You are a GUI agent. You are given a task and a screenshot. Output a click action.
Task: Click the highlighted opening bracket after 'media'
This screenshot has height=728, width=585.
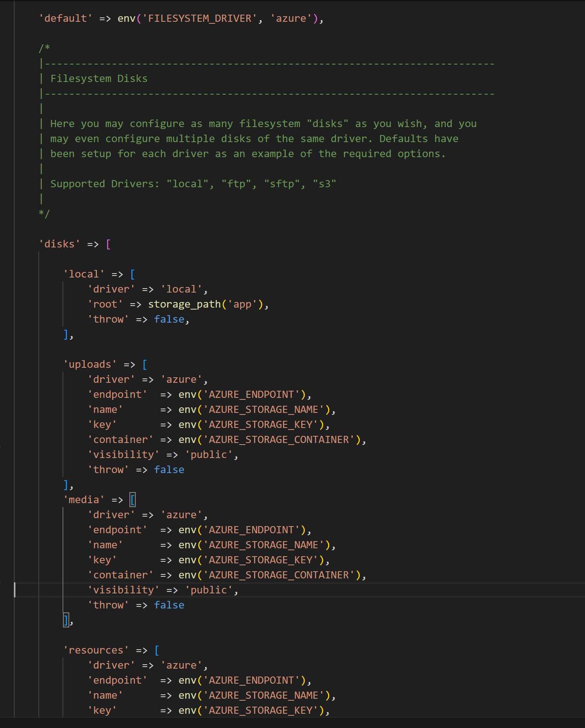pos(133,500)
